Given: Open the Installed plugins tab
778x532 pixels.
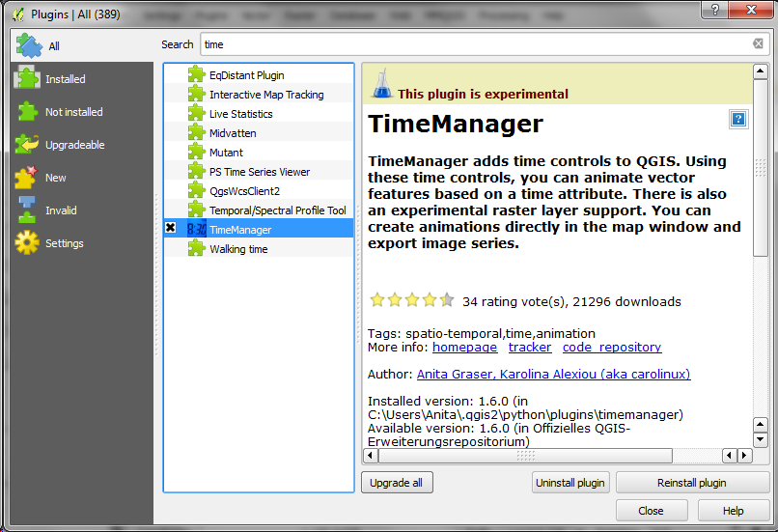Looking at the screenshot, I should (65, 79).
